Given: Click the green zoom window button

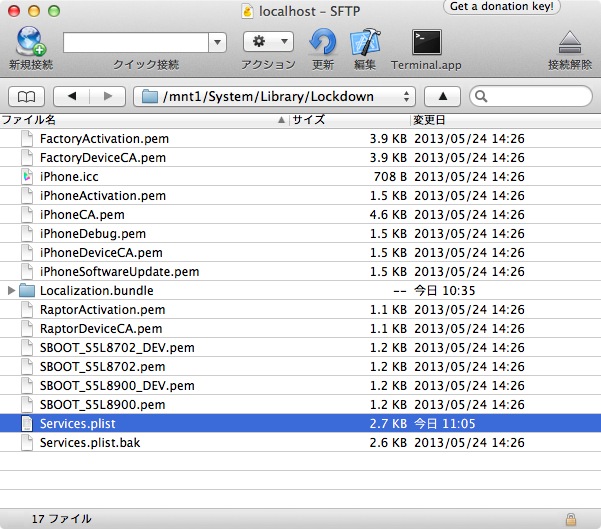Looking at the screenshot, I should [54, 11].
